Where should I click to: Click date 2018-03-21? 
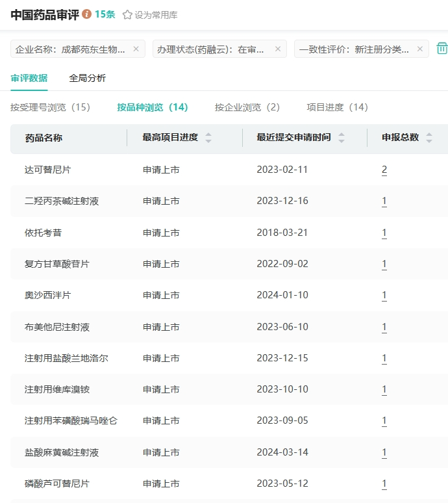282,233
